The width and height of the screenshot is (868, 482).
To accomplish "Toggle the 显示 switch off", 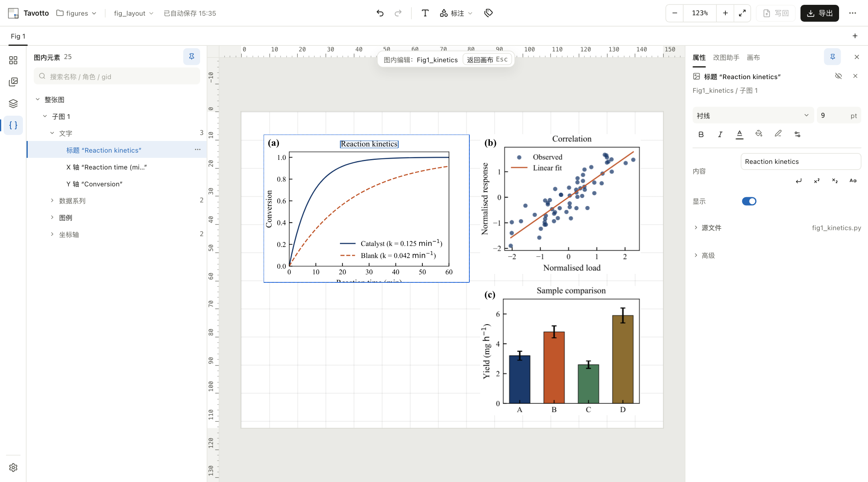I will coord(749,201).
